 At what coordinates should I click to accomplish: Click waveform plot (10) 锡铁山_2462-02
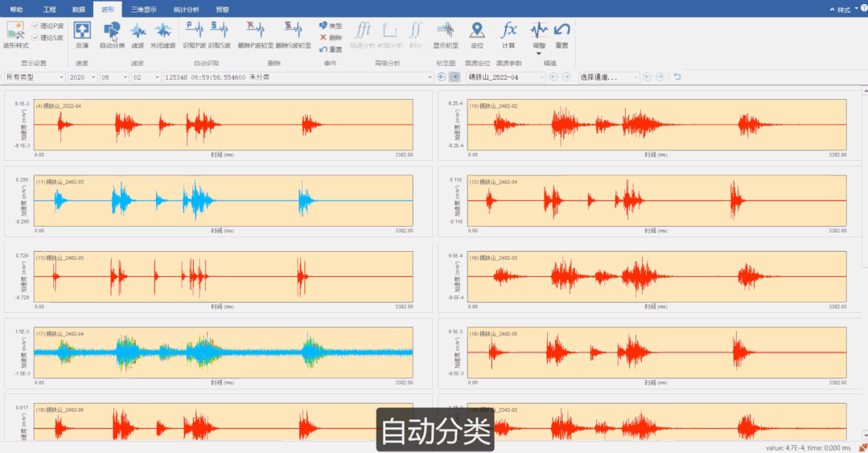click(x=656, y=125)
